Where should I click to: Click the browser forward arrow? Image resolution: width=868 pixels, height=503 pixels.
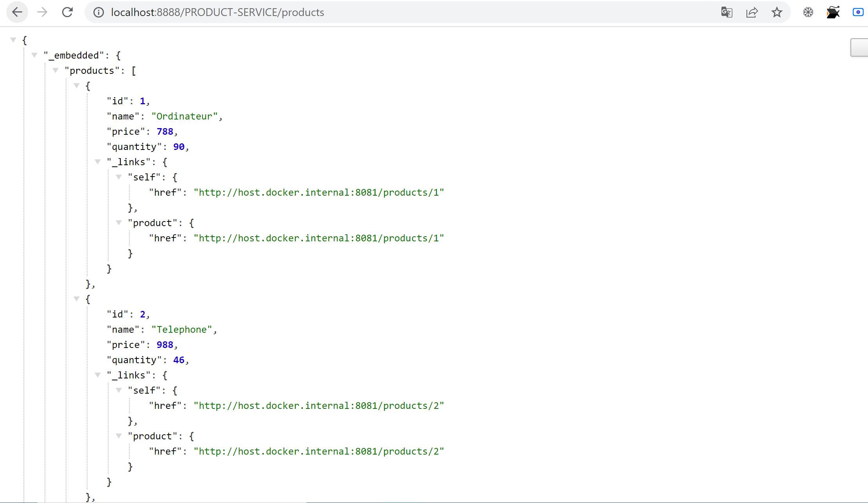(x=42, y=12)
